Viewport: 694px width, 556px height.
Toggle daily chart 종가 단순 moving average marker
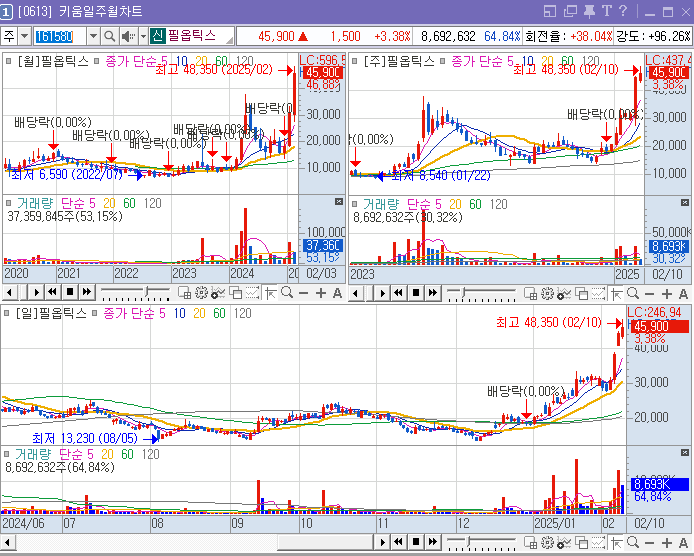point(94,313)
